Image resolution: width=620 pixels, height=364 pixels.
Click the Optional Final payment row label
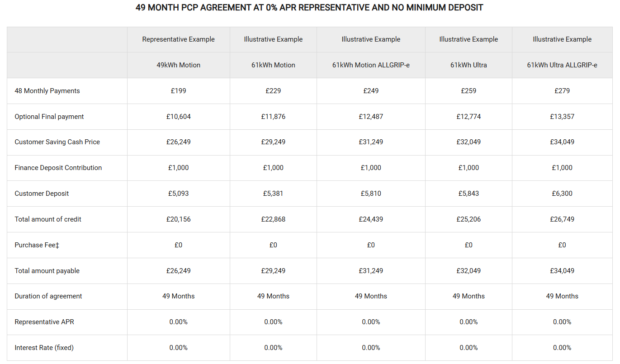click(x=49, y=117)
